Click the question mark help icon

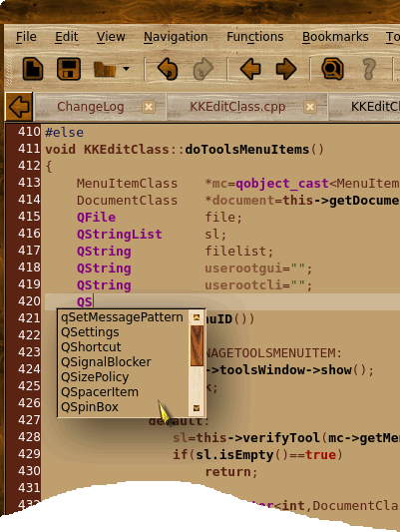369,69
